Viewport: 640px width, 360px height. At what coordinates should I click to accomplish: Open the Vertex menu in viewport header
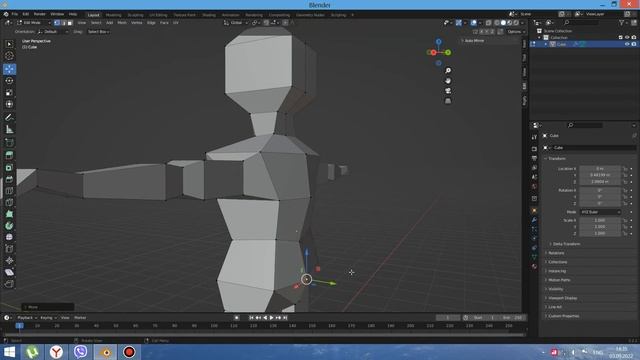pyautogui.click(x=136, y=23)
